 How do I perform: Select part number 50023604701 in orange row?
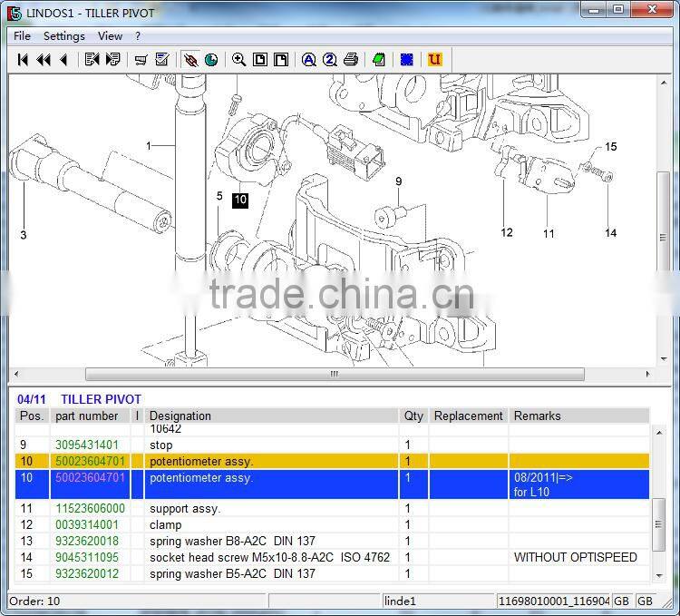(x=90, y=461)
